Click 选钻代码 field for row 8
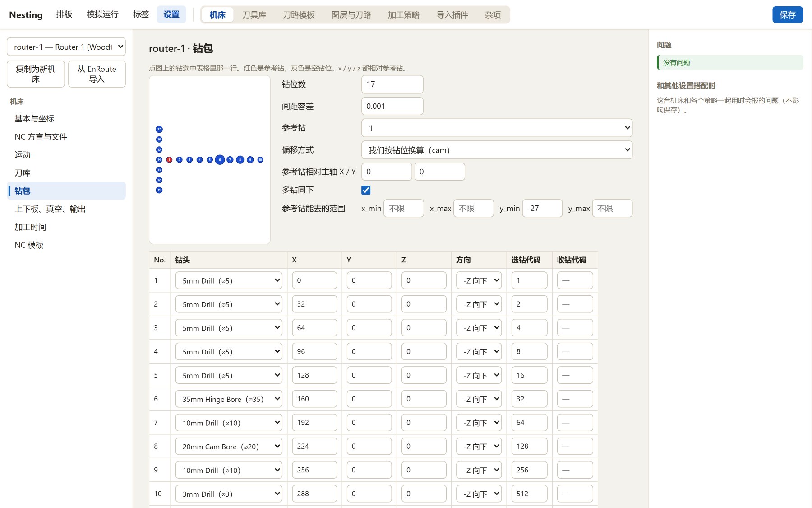Screen dimensions: 812x508 pos(529,446)
